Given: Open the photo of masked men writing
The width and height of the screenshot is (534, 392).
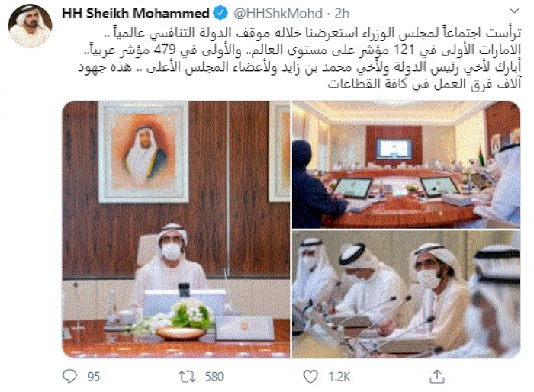Looking at the screenshot, I should click(406, 294).
